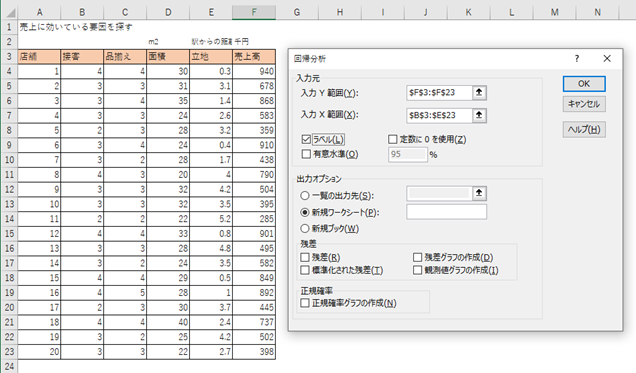
Task: Click location value 5.2 cell
Action: tap(211, 219)
